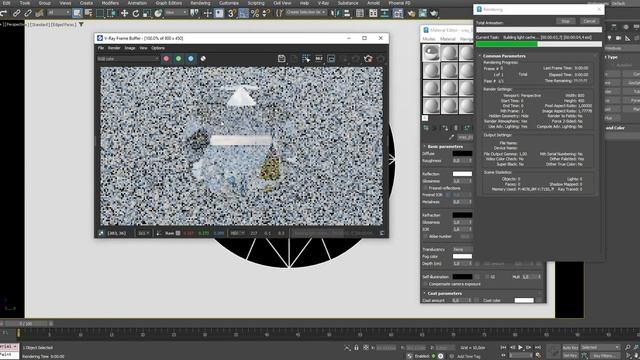Click the Save image icon in Frame Buffer
640x360 pixels.
[282, 59]
